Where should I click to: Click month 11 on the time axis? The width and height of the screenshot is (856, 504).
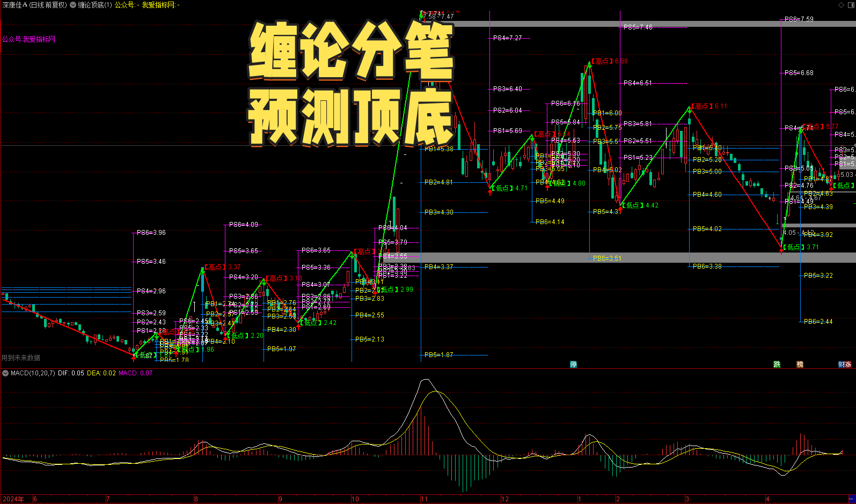pyautogui.click(x=425, y=499)
